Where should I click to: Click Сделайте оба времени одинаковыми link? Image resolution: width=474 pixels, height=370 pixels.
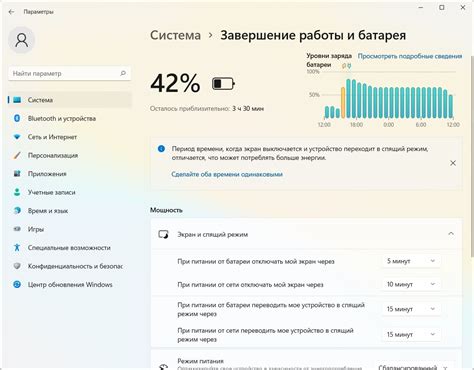[227, 174]
